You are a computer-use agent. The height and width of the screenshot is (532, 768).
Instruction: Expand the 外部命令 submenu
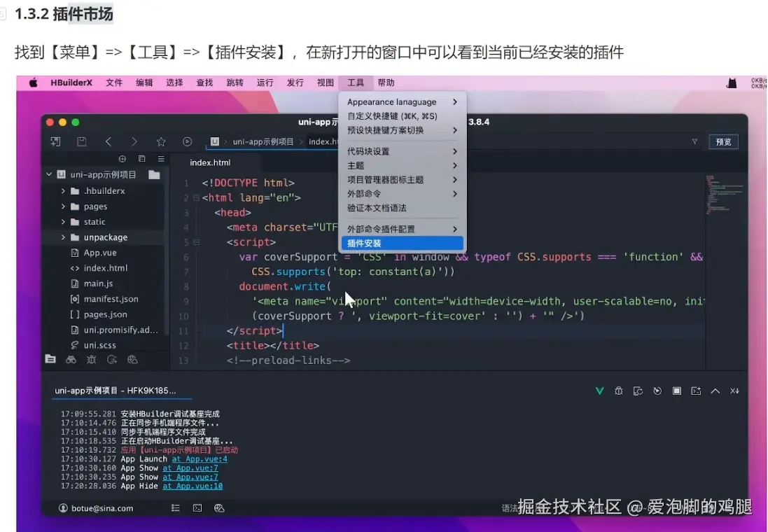pos(402,193)
